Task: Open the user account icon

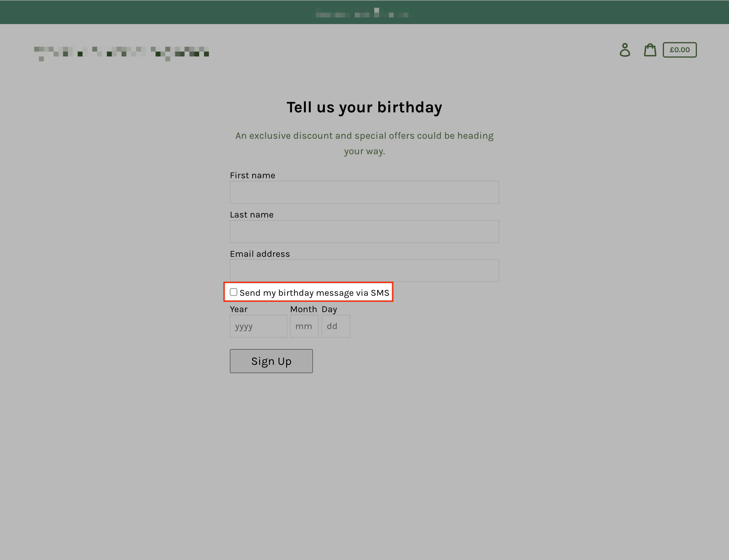Action: click(625, 50)
